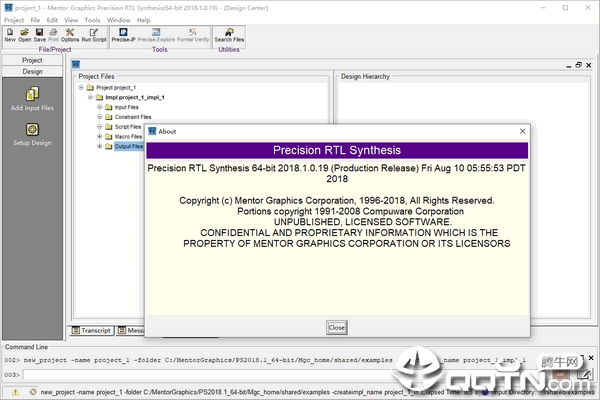Open the Options tool icon
Viewport: 600px width, 400px height.
(70, 35)
